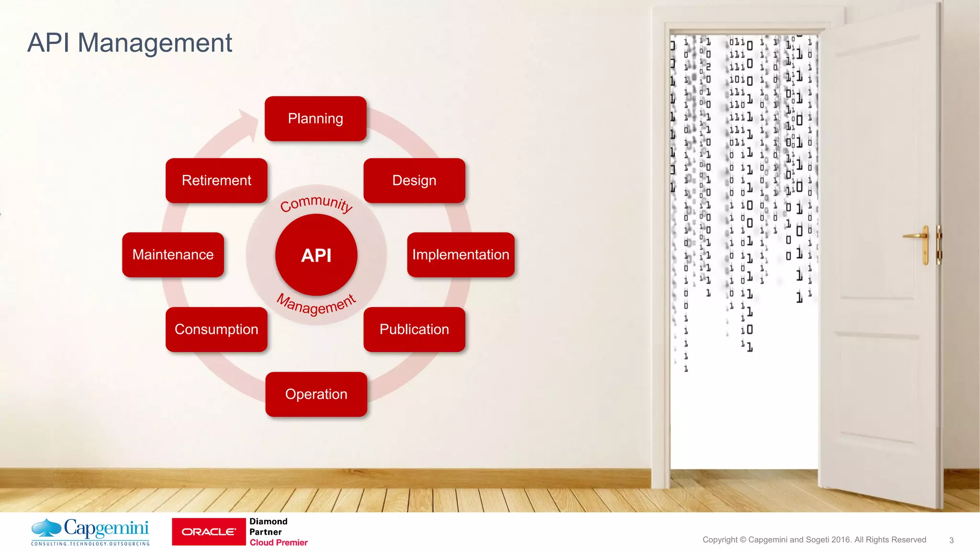
Task: Click the red Oracle logo
Action: (209, 531)
